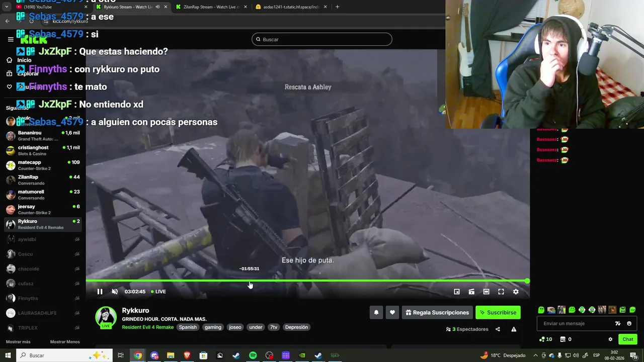Open the Kick hamburger sidebar menu
The width and height of the screenshot is (644, 362).
click(x=11, y=39)
